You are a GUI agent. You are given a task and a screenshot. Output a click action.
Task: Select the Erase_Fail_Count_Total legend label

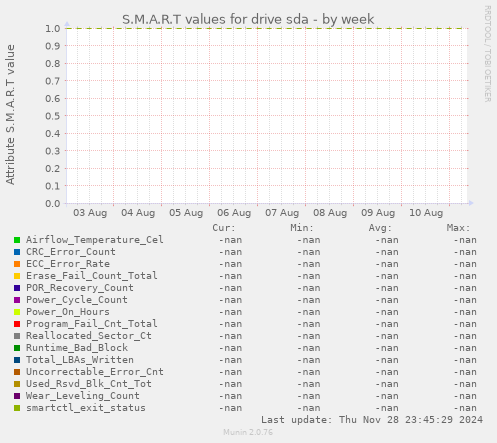point(92,276)
